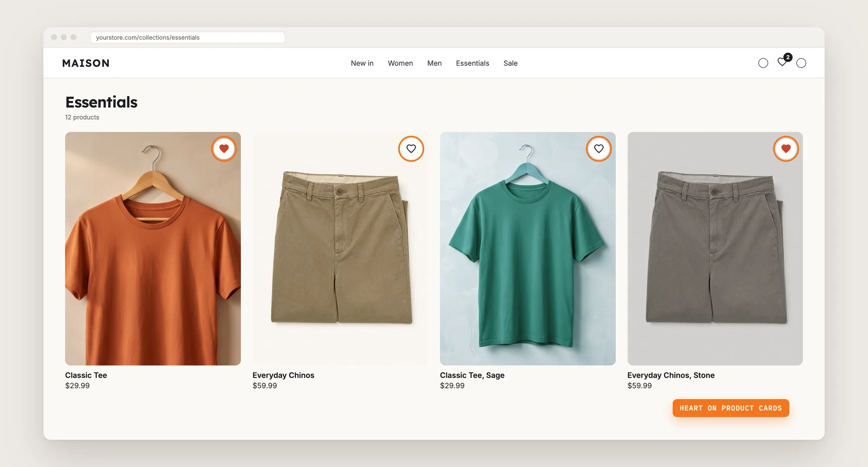The image size is (868, 467).
Task: Focus the yourstore.com address bar
Action: pyautogui.click(x=187, y=37)
